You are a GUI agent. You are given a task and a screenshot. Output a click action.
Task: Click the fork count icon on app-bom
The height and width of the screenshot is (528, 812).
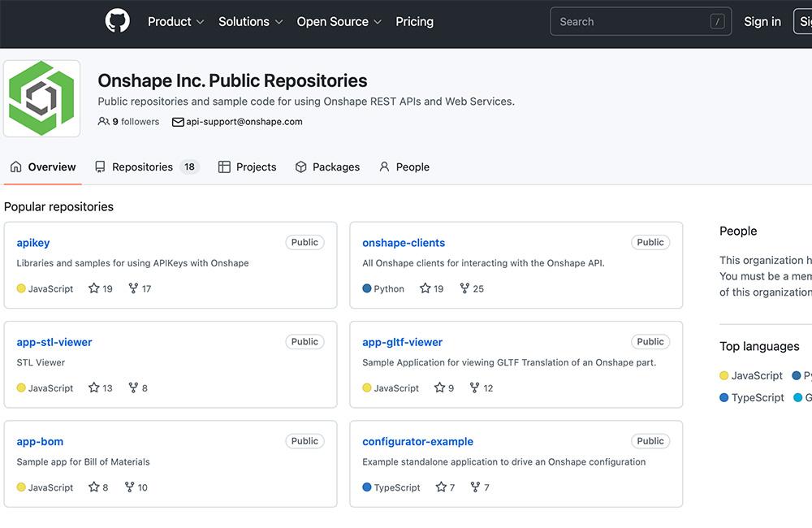pyautogui.click(x=128, y=487)
